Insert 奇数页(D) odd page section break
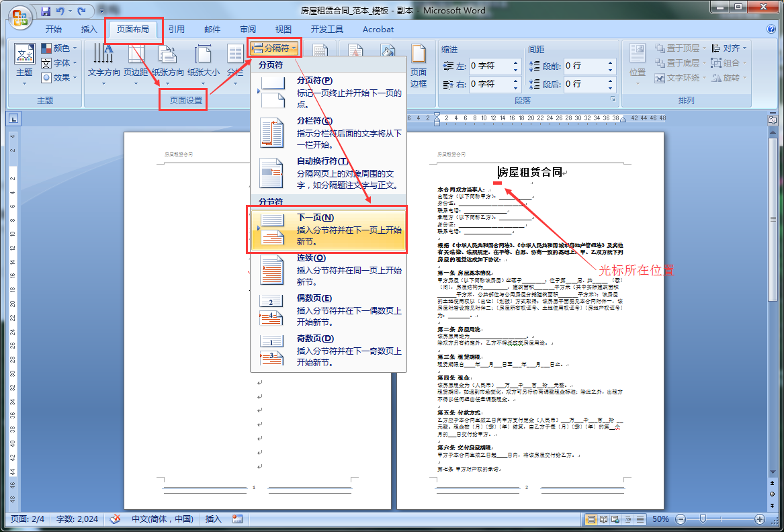This screenshot has height=532, width=784. click(329, 350)
